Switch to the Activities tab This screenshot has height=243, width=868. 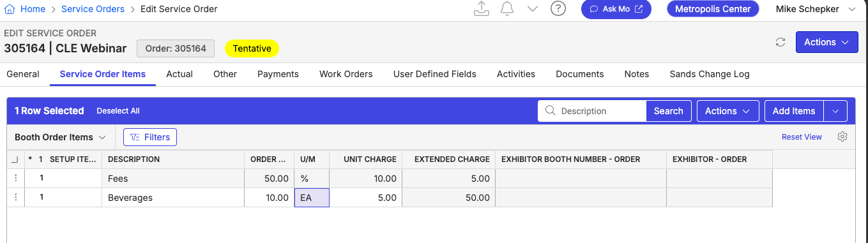[x=516, y=74]
